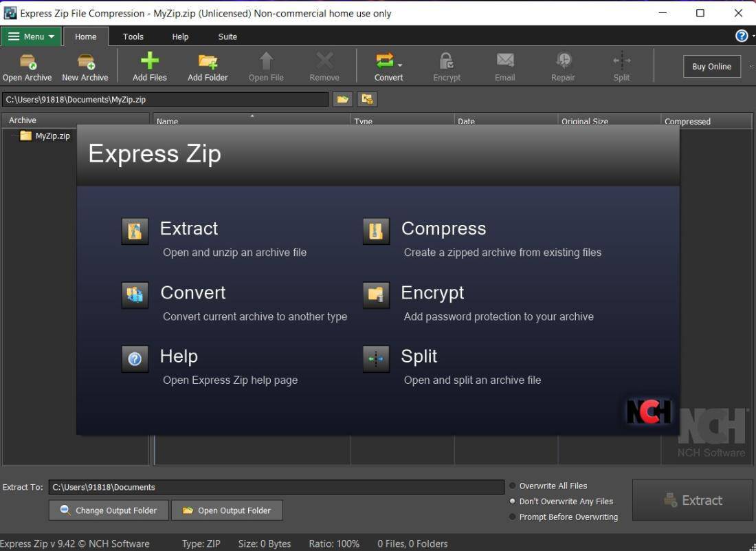Click the Encrypt padlock toolbar icon
Image resolution: width=756 pixels, height=551 pixels.
tap(447, 61)
